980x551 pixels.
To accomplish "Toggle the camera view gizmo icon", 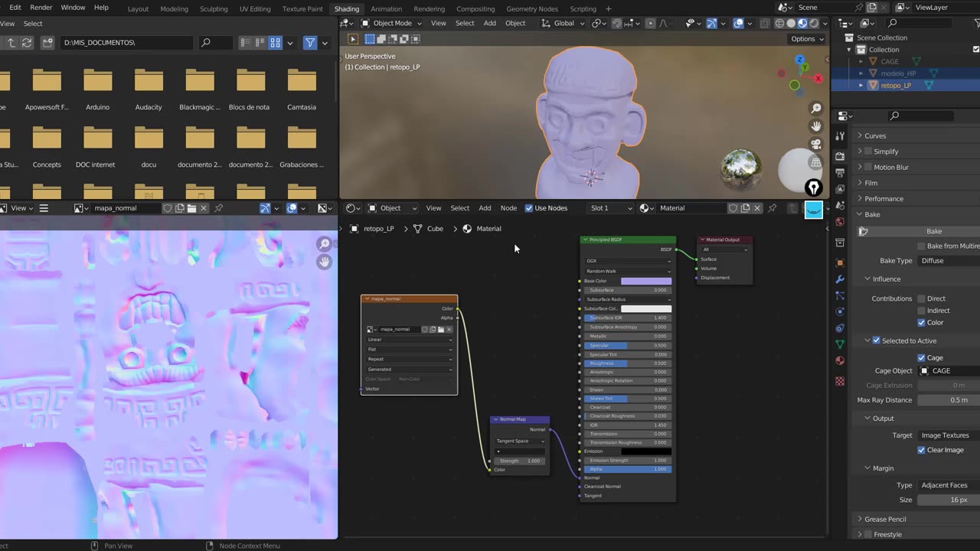I will pos(816,144).
